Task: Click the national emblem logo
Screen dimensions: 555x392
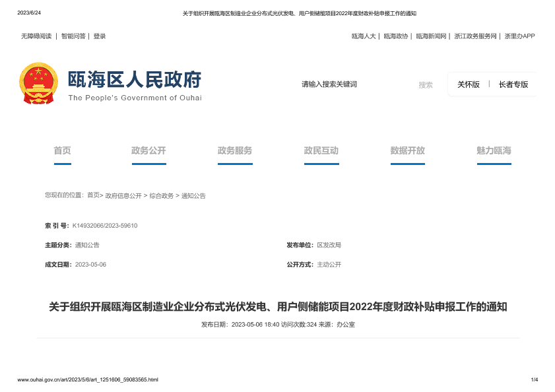Action: click(38, 83)
